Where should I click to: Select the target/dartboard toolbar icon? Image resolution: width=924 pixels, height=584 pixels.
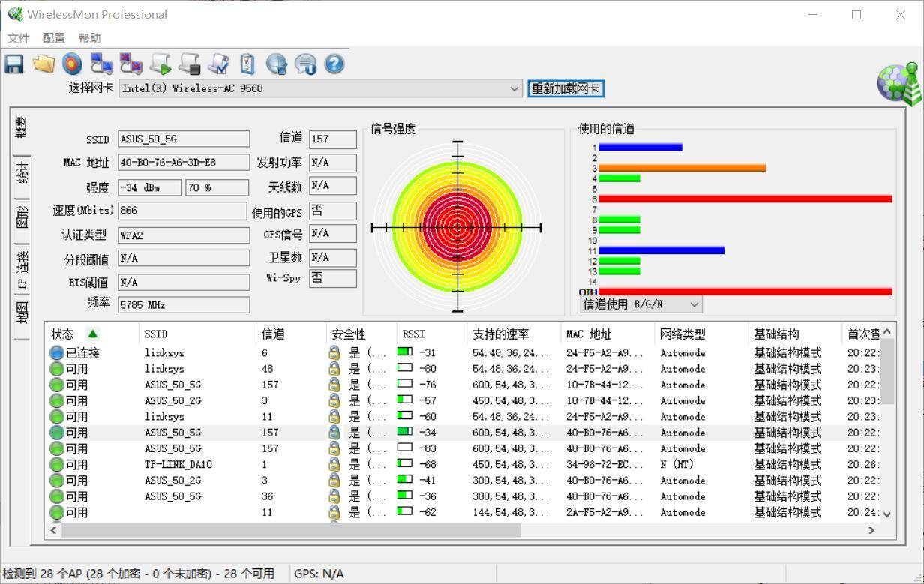(72, 64)
